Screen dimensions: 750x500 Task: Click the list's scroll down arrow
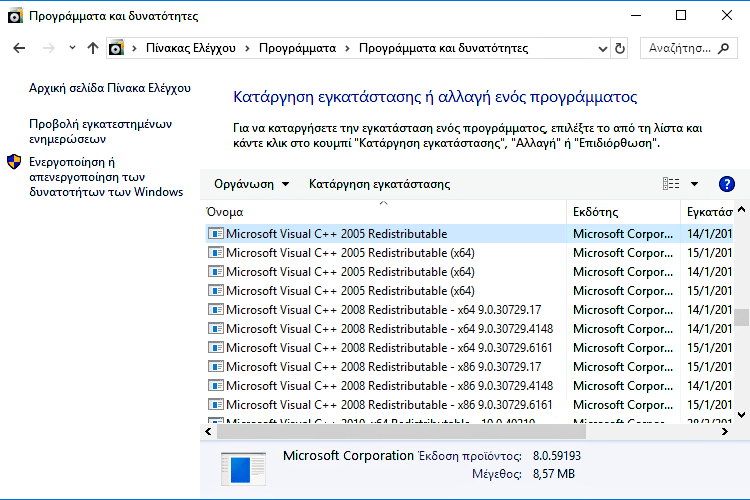pyautogui.click(x=741, y=414)
